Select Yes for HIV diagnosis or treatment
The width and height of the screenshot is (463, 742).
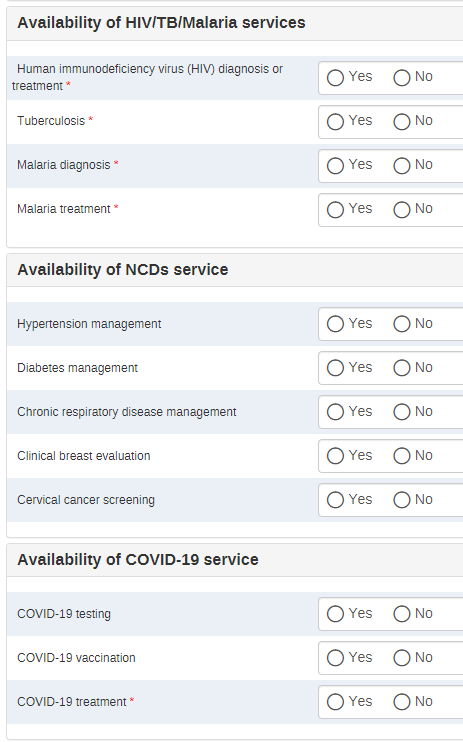click(335, 78)
